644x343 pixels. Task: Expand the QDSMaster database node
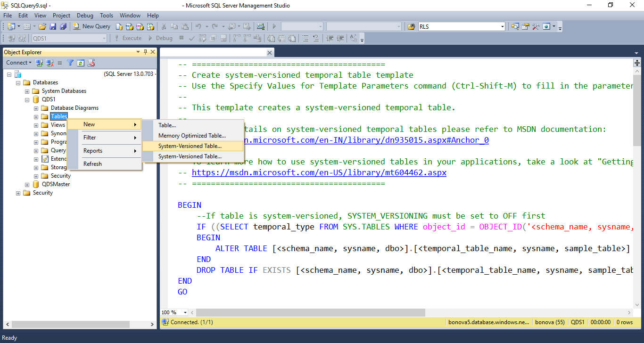(x=27, y=184)
